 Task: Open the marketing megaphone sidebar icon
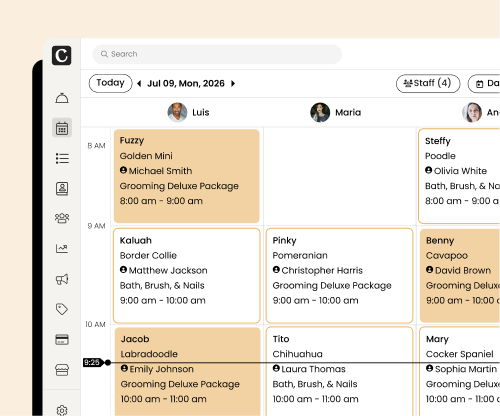[62, 279]
